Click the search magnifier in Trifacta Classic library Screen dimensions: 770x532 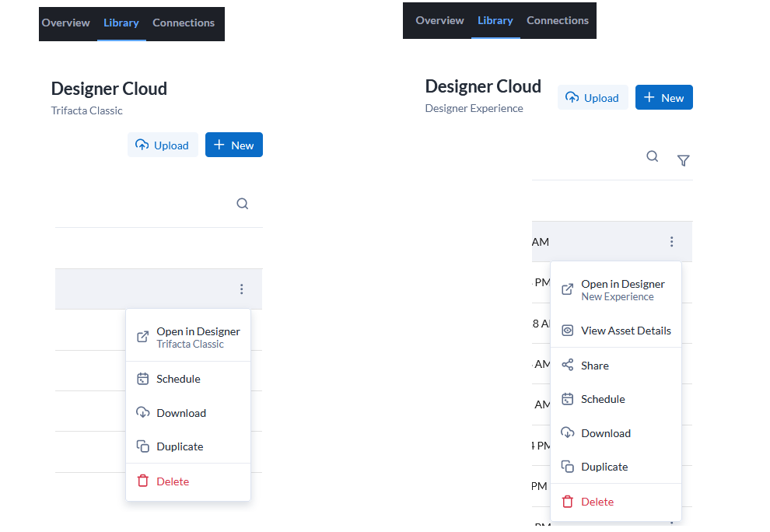[x=242, y=203]
